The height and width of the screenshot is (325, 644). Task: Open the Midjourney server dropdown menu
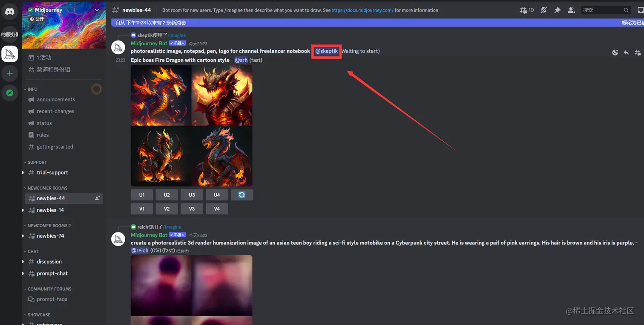97,10
